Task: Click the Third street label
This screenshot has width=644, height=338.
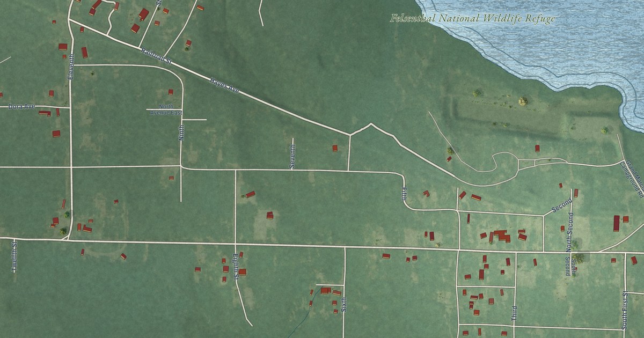Action: (x=515, y=313)
